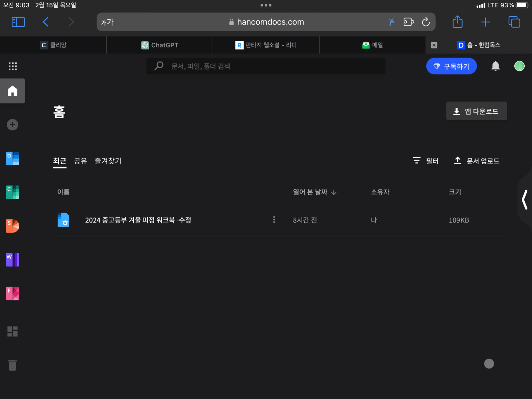This screenshot has height=399, width=532.
Task: Open the three-dot menu for the 워크북 file
Action: [x=274, y=220]
